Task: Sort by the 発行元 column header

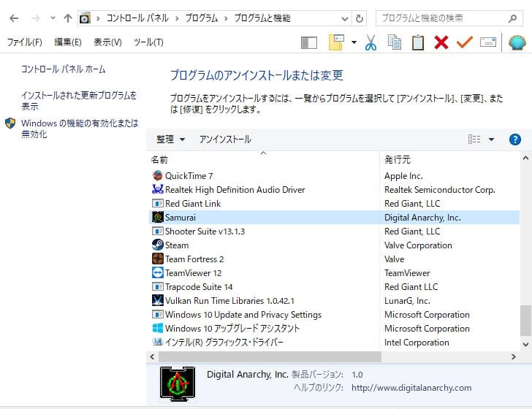Action: (x=449, y=160)
